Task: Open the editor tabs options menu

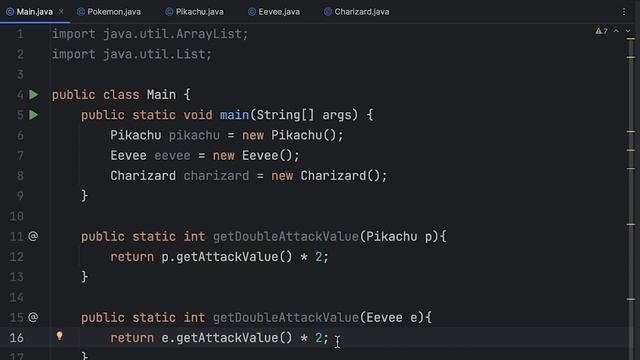Action: [624, 12]
